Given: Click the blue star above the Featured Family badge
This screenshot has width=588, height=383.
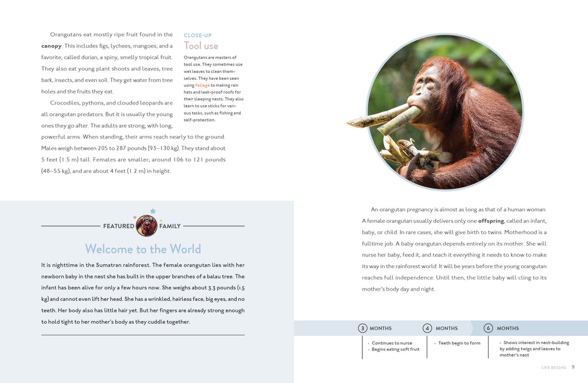Looking at the screenshot, I should [153, 211].
